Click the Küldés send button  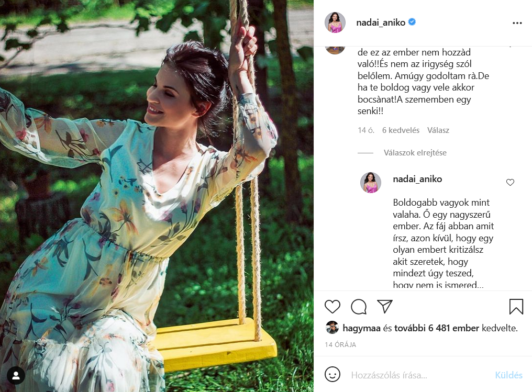tap(508, 375)
